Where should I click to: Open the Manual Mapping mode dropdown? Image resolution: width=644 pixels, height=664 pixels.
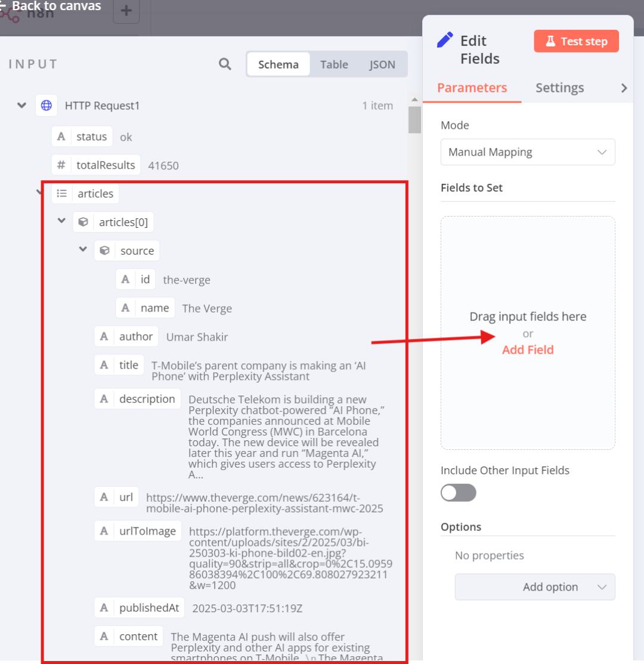point(528,152)
